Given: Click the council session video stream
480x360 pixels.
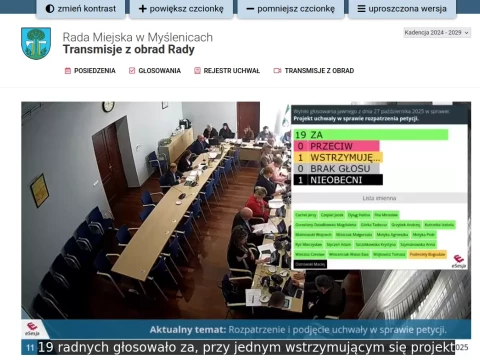Looking at the screenshot, I should click(x=246, y=220).
